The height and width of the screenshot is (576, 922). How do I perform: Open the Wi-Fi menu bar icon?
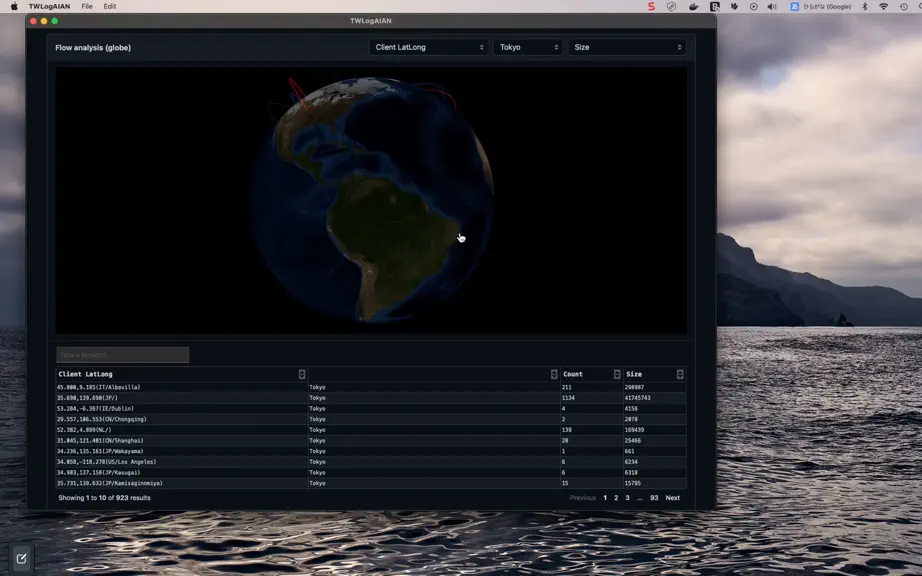pos(883,6)
